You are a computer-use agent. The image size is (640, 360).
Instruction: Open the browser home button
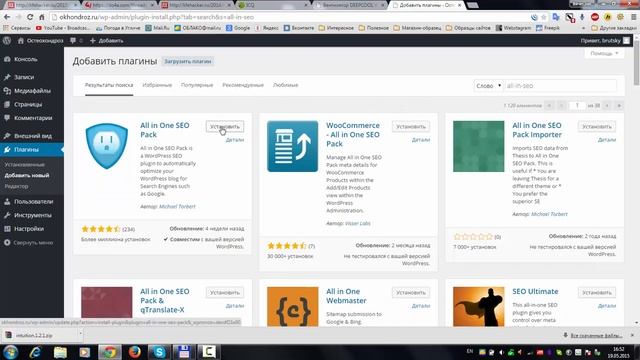click(x=42, y=17)
